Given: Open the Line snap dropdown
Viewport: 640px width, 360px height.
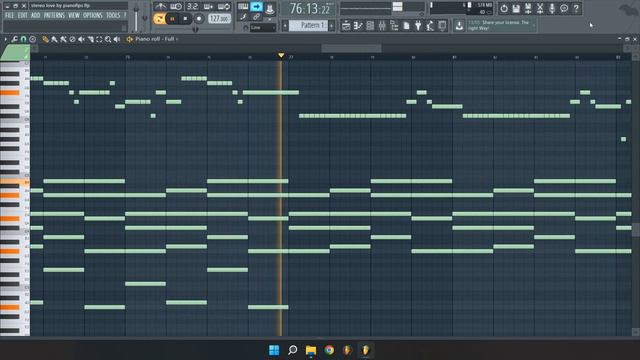Looking at the screenshot, I should [262, 27].
